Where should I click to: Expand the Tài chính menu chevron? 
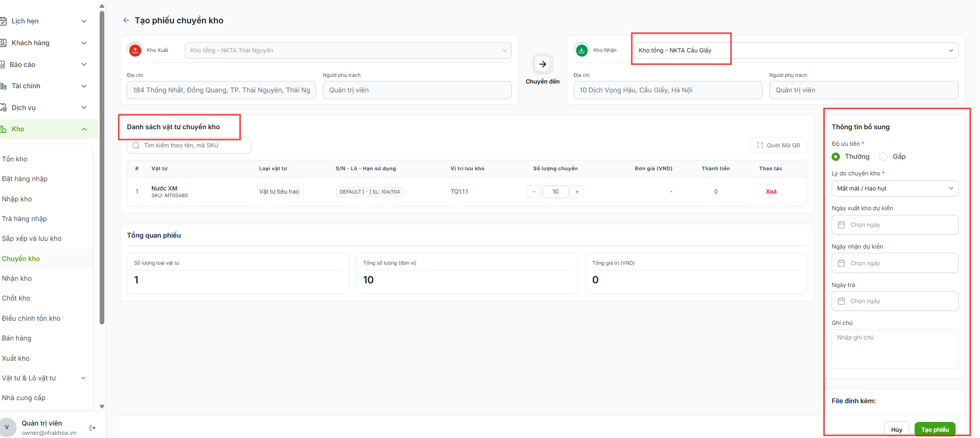coord(84,86)
